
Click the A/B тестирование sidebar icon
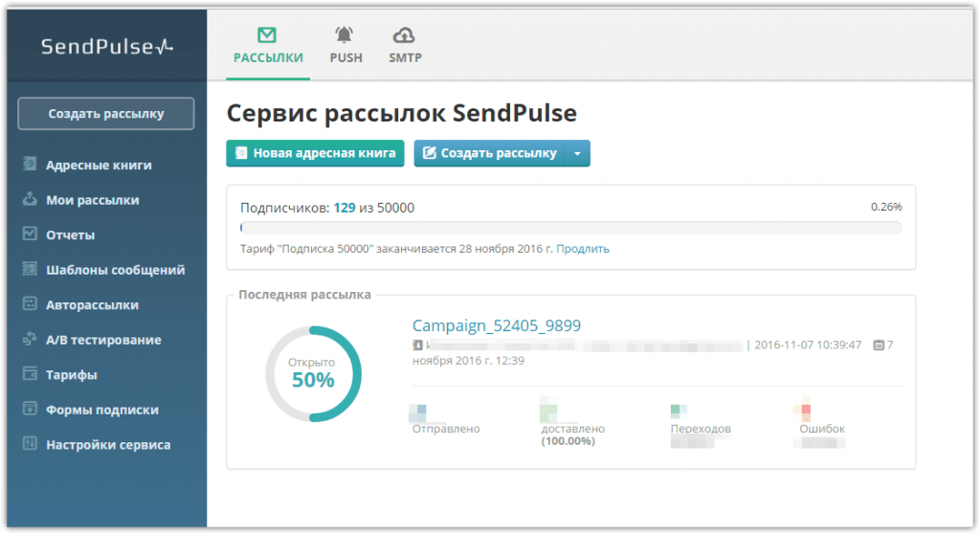click(x=30, y=339)
